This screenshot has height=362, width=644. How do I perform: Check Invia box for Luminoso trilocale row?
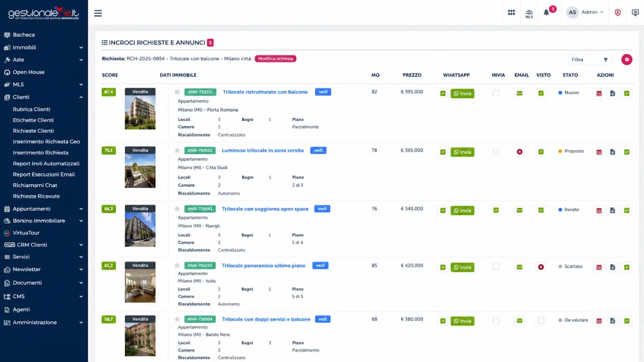[x=496, y=151]
